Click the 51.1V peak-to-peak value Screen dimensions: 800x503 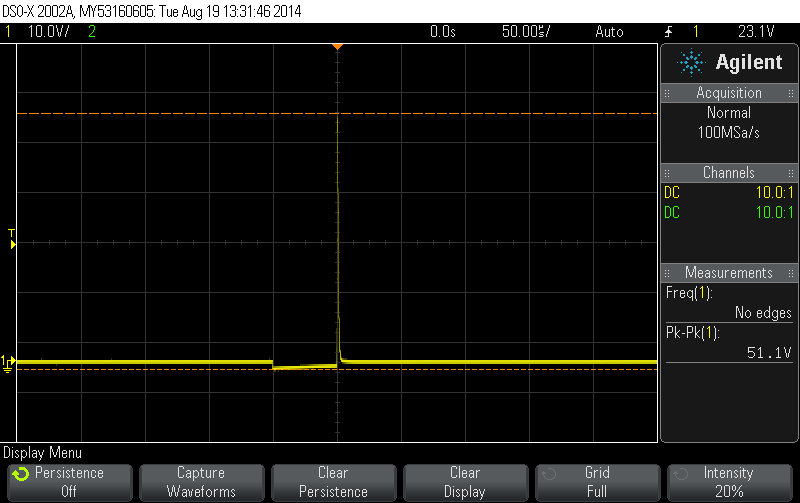pos(769,353)
